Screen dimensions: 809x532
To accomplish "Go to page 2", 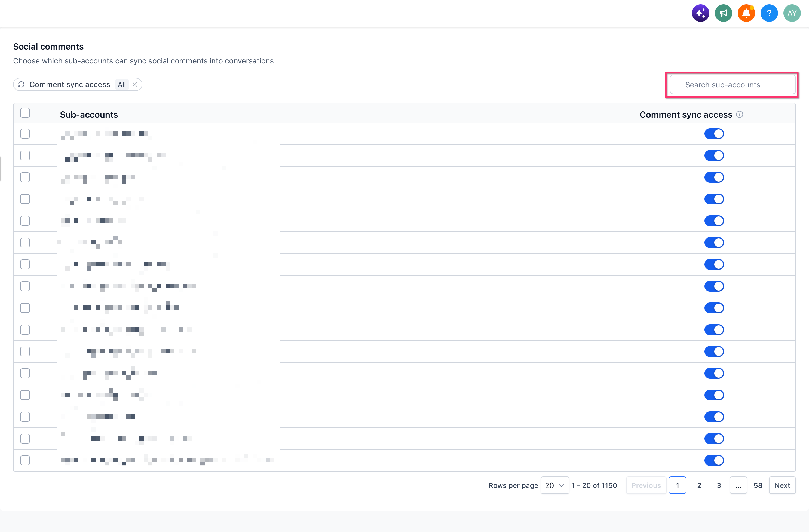I will 699,485.
